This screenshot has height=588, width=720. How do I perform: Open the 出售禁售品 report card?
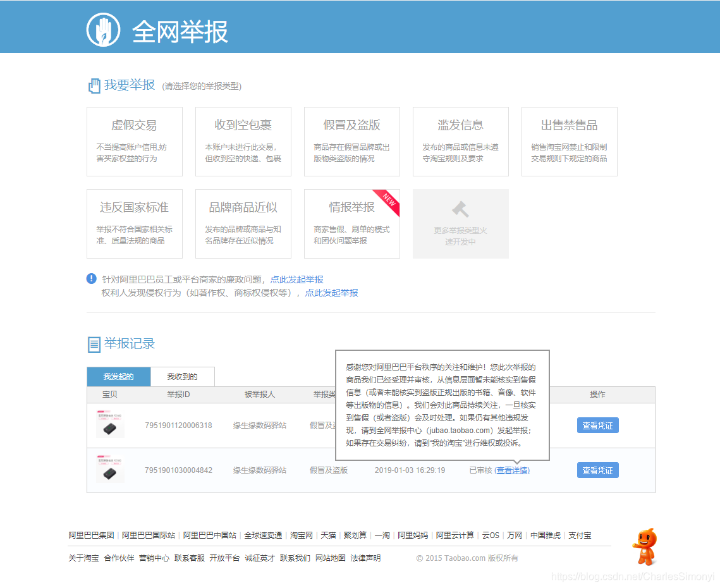pyautogui.click(x=570, y=142)
